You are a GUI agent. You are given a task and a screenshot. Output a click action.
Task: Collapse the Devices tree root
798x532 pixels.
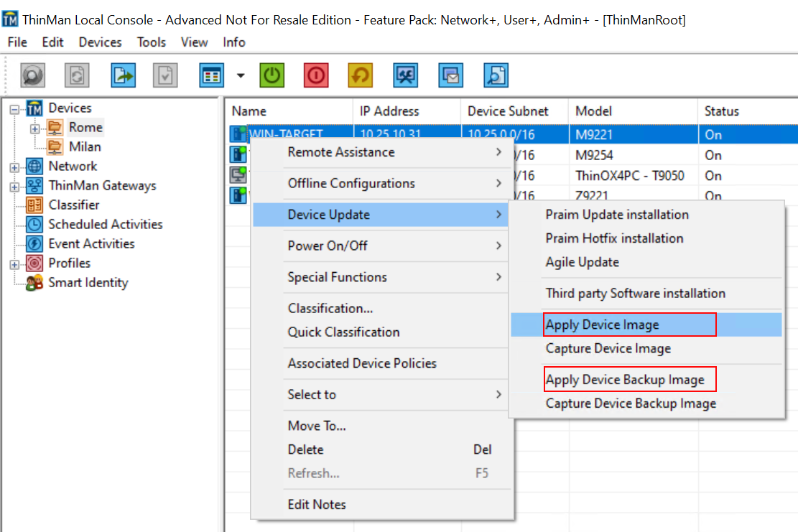(14, 109)
